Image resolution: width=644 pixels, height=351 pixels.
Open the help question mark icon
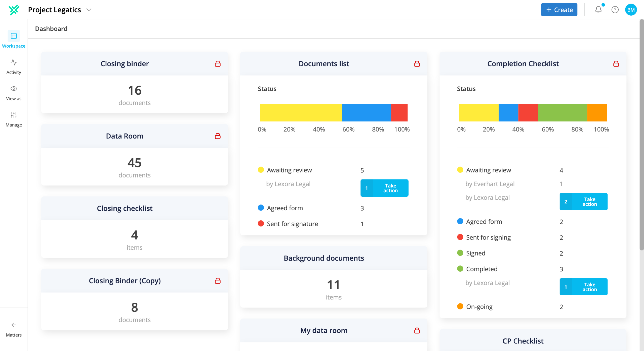click(615, 10)
